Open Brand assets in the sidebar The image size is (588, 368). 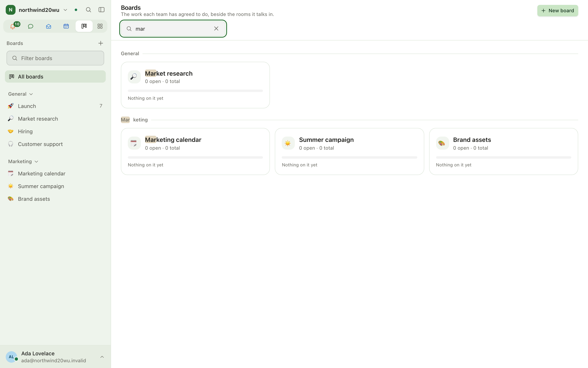point(55,199)
